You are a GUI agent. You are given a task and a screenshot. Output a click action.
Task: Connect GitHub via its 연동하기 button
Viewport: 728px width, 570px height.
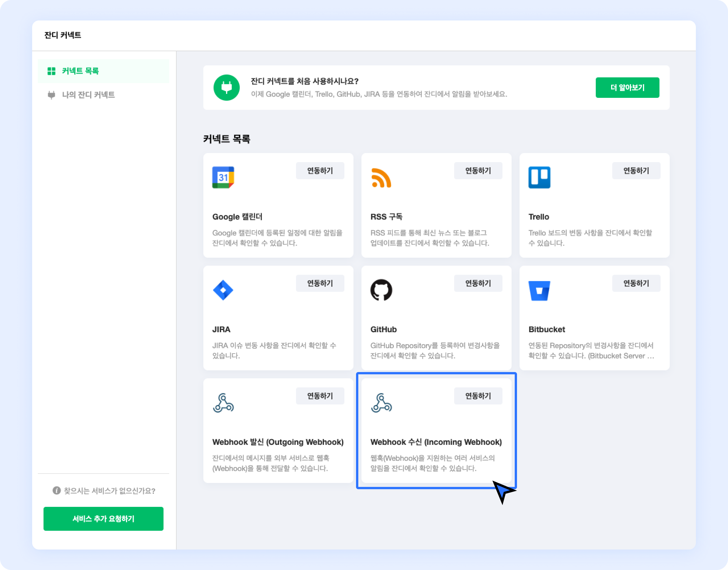coord(478,283)
